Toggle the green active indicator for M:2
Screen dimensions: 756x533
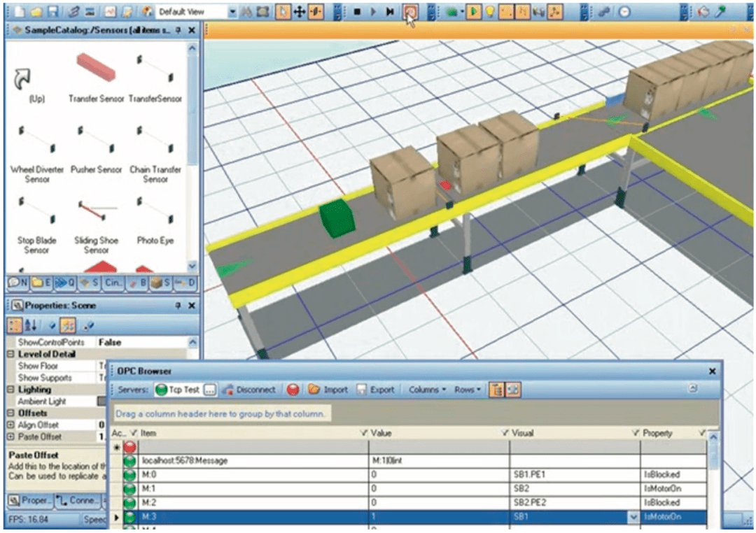click(129, 503)
